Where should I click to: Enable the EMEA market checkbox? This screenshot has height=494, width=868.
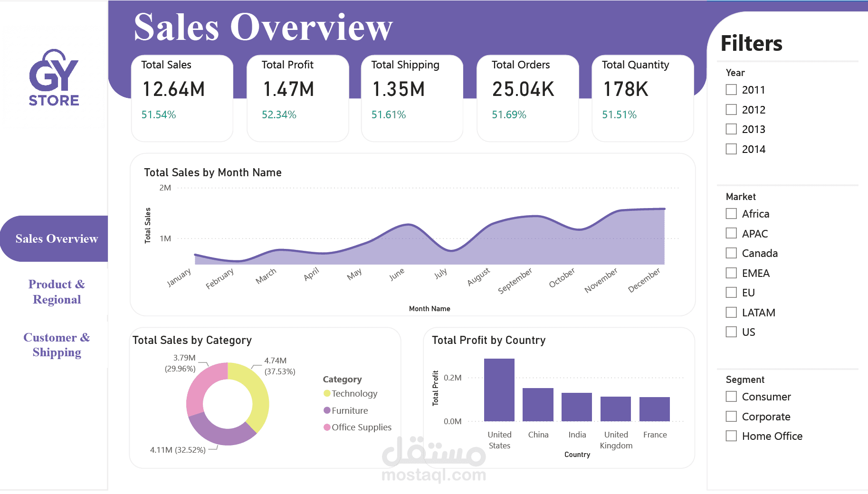[731, 273]
